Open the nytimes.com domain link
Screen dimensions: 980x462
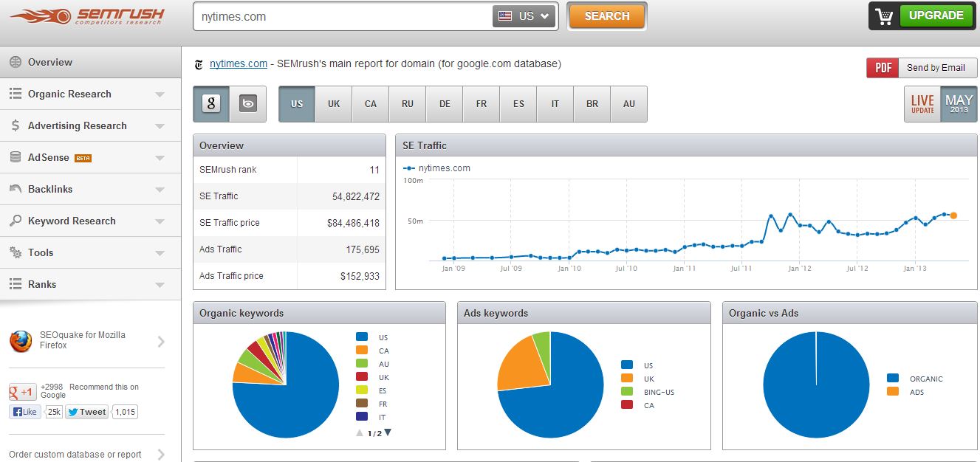(x=239, y=64)
